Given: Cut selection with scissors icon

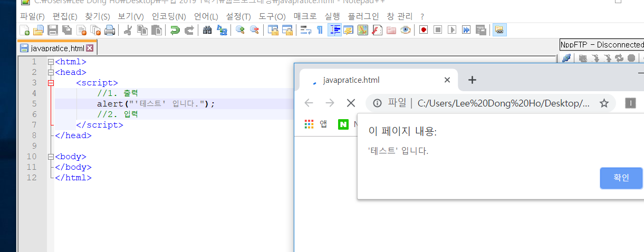Looking at the screenshot, I should [x=128, y=30].
